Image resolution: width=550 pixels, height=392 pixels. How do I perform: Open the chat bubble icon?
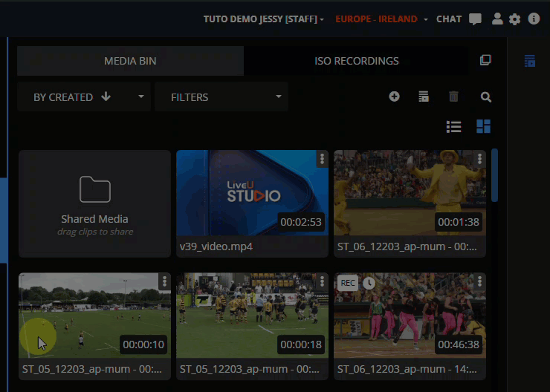click(x=476, y=19)
